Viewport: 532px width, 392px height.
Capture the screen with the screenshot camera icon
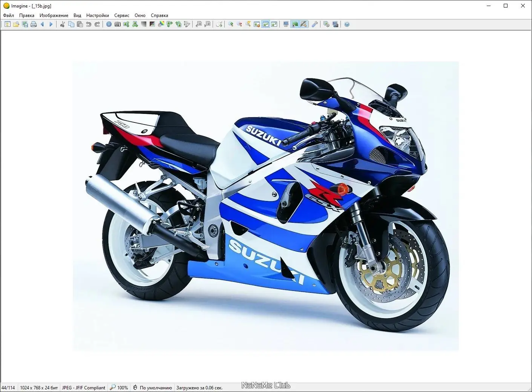click(x=335, y=24)
